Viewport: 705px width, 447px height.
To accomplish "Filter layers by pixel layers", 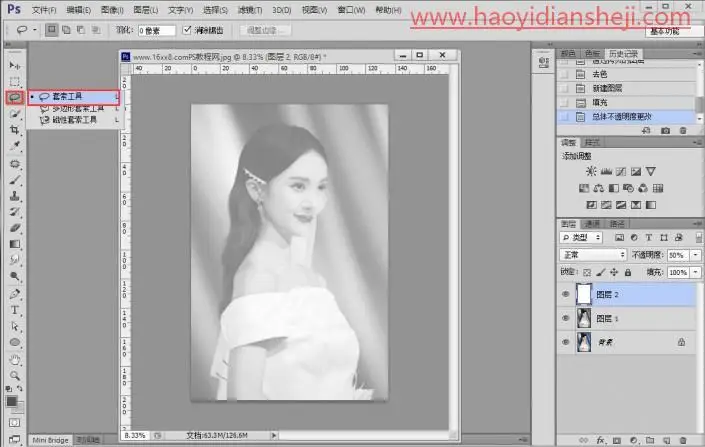I will point(620,237).
